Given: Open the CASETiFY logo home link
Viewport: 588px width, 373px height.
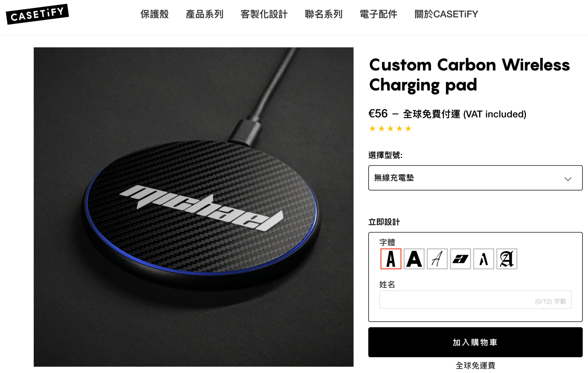Looking at the screenshot, I should 37,14.
